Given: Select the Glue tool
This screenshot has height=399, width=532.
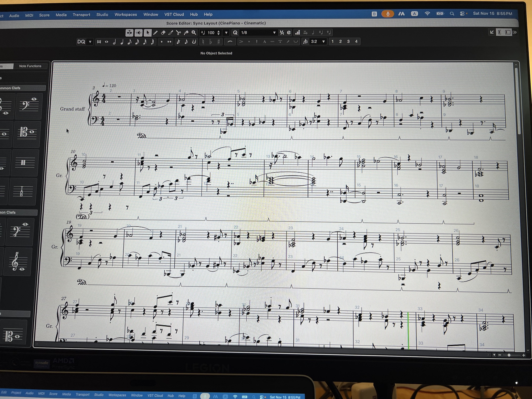Looking at the screenshot, I should pos(186,33).
